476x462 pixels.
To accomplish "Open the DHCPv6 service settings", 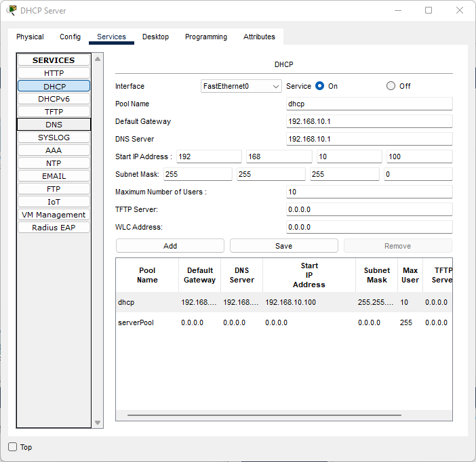I will [54, 99].
